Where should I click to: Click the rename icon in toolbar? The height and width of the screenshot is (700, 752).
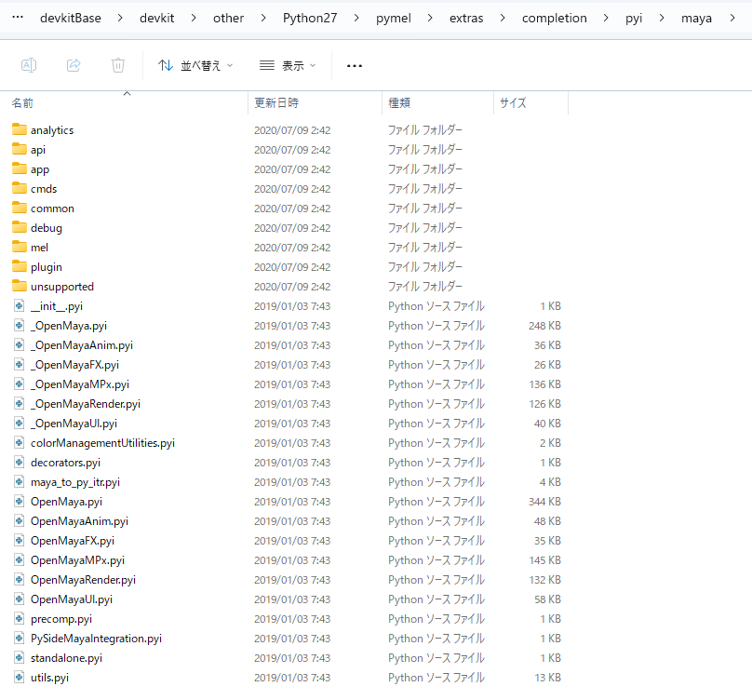point(29,65)
